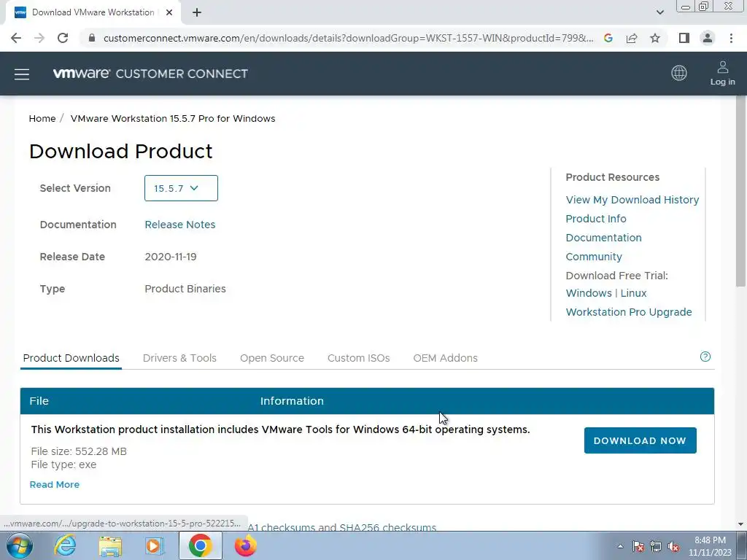Click the Log in user icon

coord(723,74)
